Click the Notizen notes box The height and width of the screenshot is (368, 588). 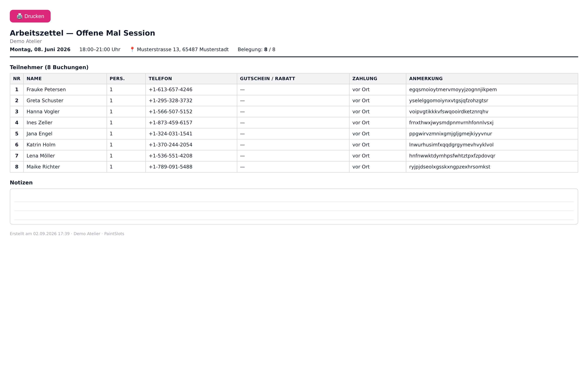(x=294, y=206)
